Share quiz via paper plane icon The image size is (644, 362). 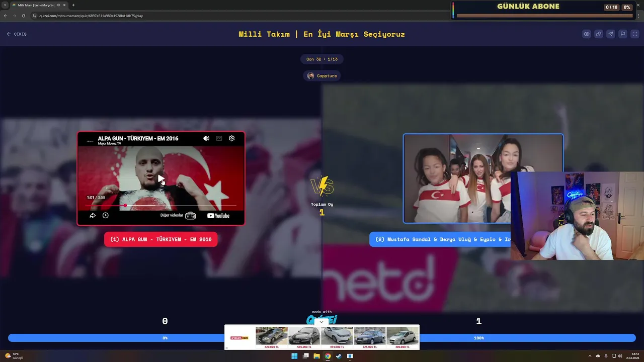click(x=611, y=34)
